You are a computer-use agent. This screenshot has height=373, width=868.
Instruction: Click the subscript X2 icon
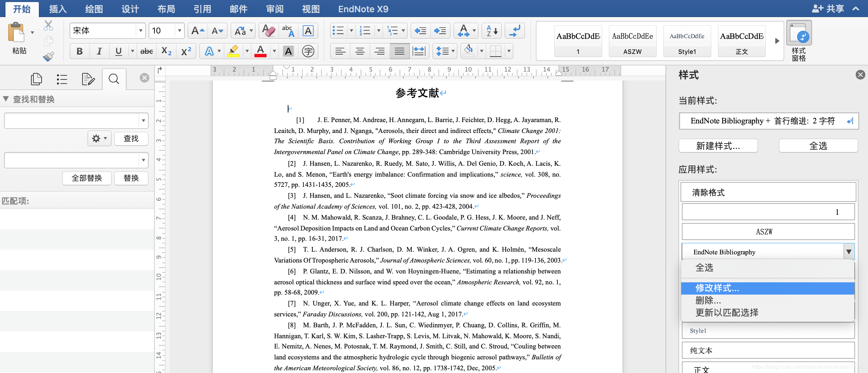click(x=166, y=51)
